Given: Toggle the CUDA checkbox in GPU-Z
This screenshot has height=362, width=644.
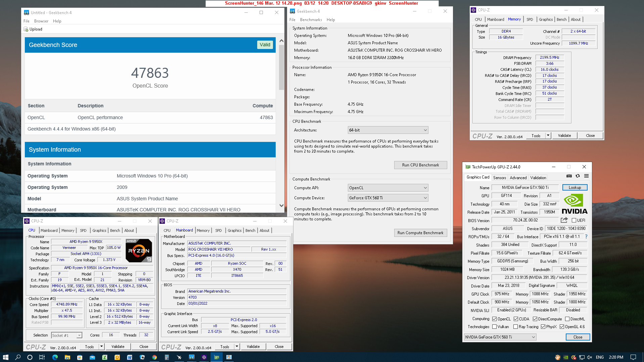Looking at the screenshot, I should tap(516, 319).
